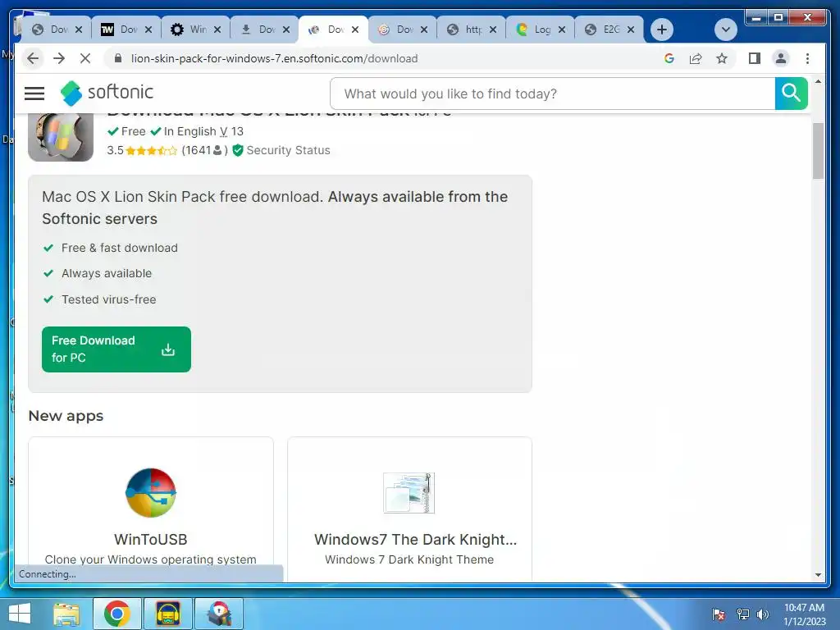Open Softonic hamburger menu
The image size is (840, 630).
(34, 94)
